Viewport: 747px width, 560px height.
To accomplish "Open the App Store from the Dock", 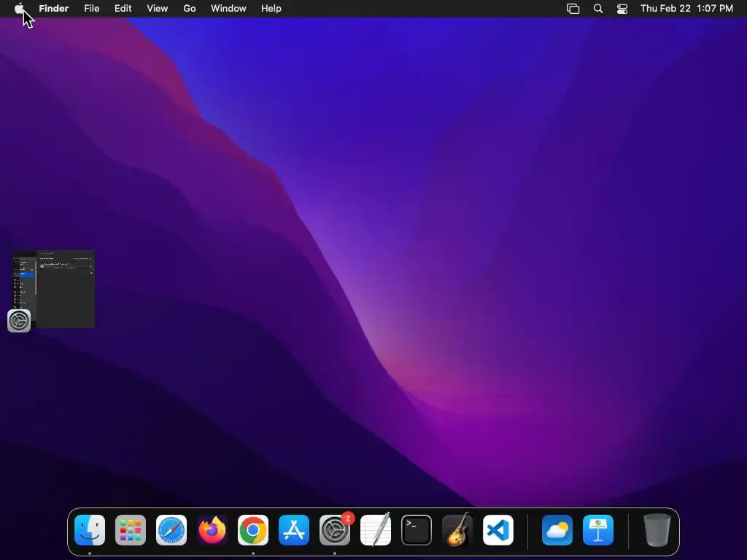I will click(294, 530).
